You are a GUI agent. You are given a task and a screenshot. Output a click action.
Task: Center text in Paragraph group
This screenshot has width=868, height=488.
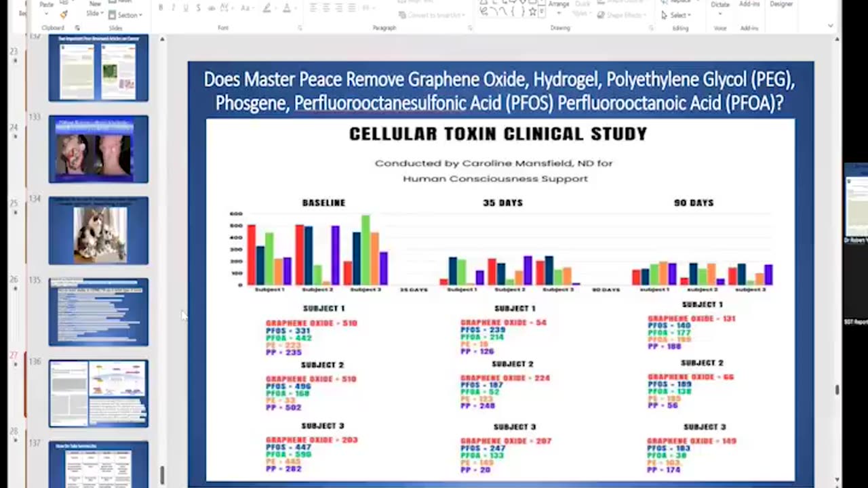point(326,7)
